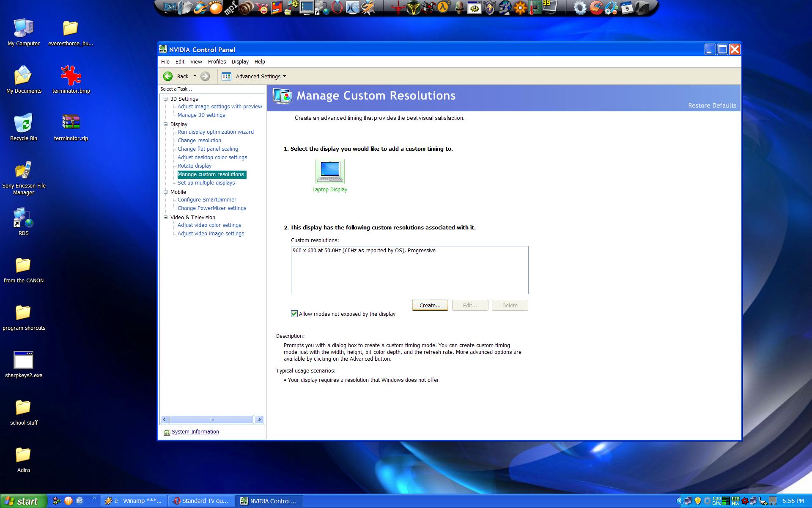This screenshot has width=812, height=508.
Task: Click the task pane scroll right arrow
Action: [260, 420]
